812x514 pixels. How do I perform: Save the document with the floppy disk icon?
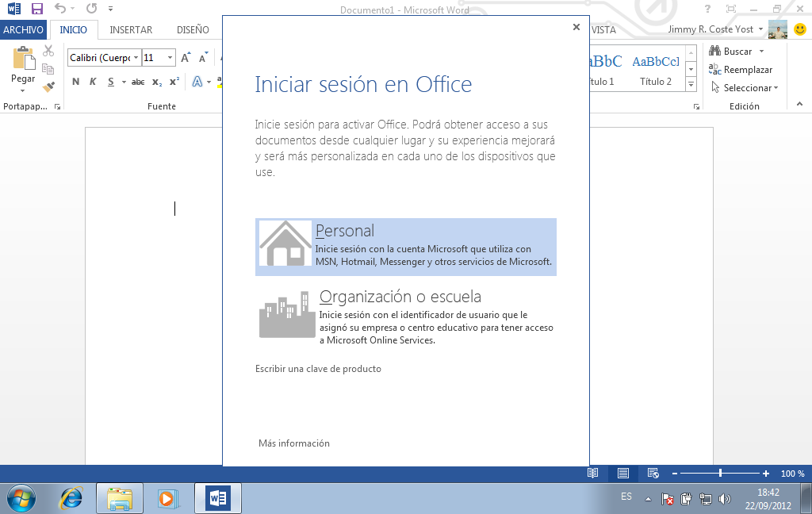[36, 9]
